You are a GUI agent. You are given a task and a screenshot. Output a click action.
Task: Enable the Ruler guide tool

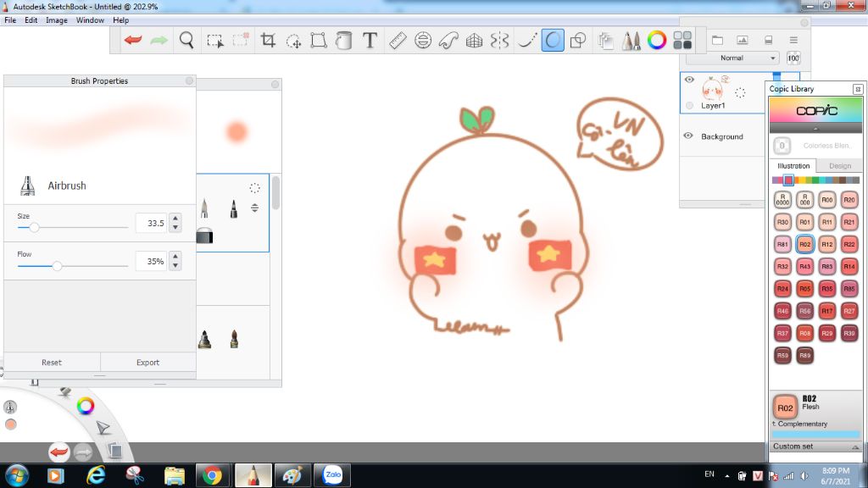pos(398,40)
